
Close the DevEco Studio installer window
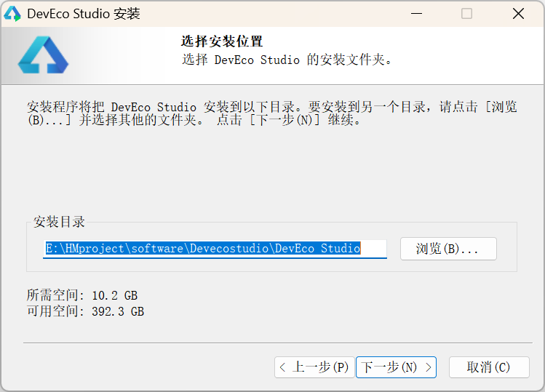[518, 14]
